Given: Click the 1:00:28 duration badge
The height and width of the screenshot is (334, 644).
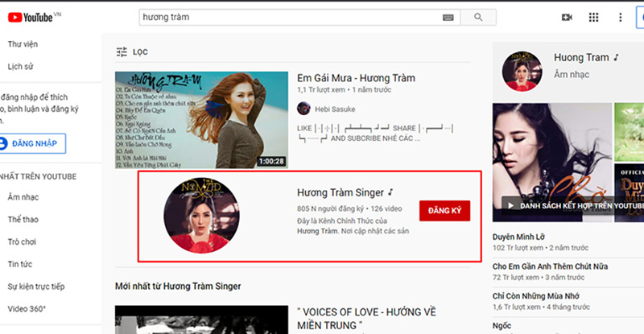Looking at the screenshot, I should 271,162.
